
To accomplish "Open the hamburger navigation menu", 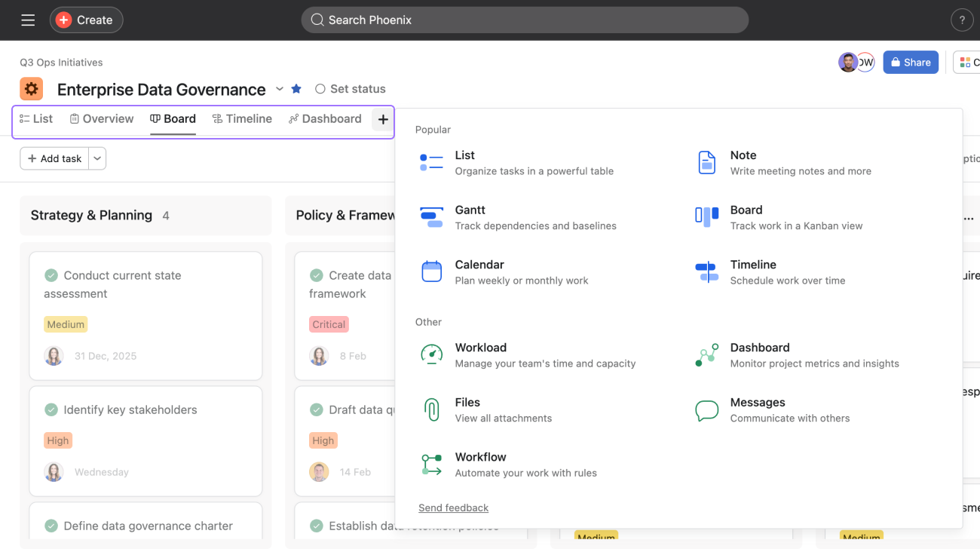I will click(x=28, y=20).
